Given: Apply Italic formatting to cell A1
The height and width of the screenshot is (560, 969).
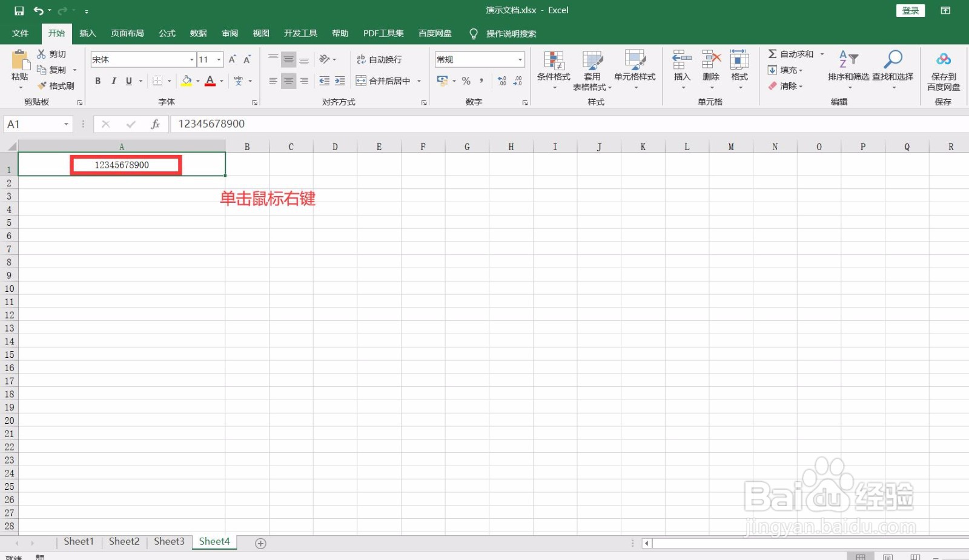Looking at the screenshot, I should (113, 81).
